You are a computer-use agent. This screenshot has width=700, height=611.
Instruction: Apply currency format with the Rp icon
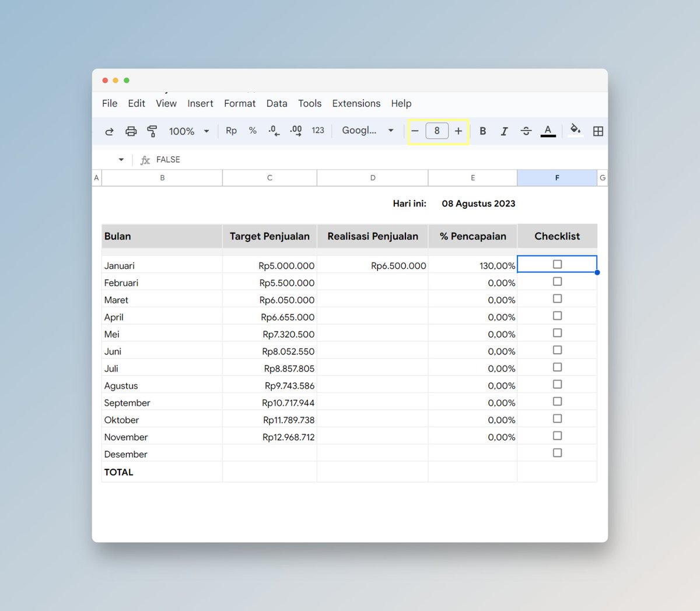click(x=231, y=131)
